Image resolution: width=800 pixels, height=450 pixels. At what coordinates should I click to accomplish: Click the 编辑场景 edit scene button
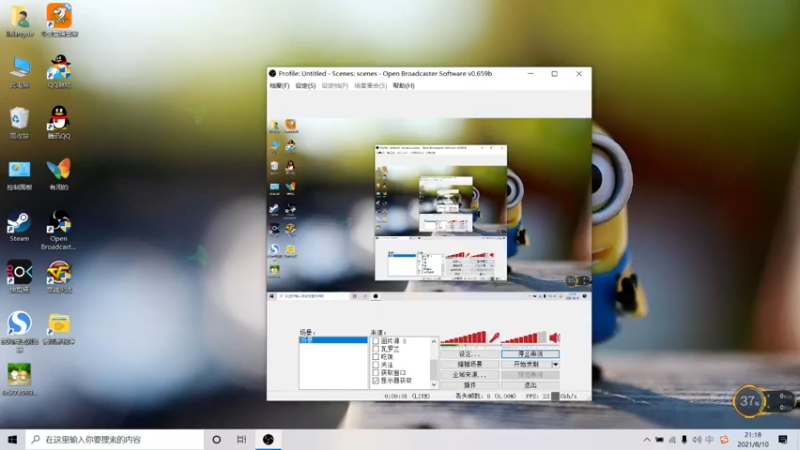(469, 364)
